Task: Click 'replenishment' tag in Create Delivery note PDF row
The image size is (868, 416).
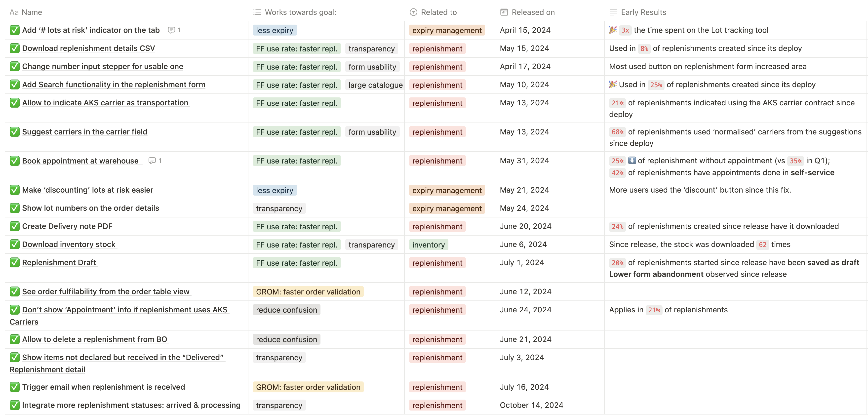Action: coord(437,227)
